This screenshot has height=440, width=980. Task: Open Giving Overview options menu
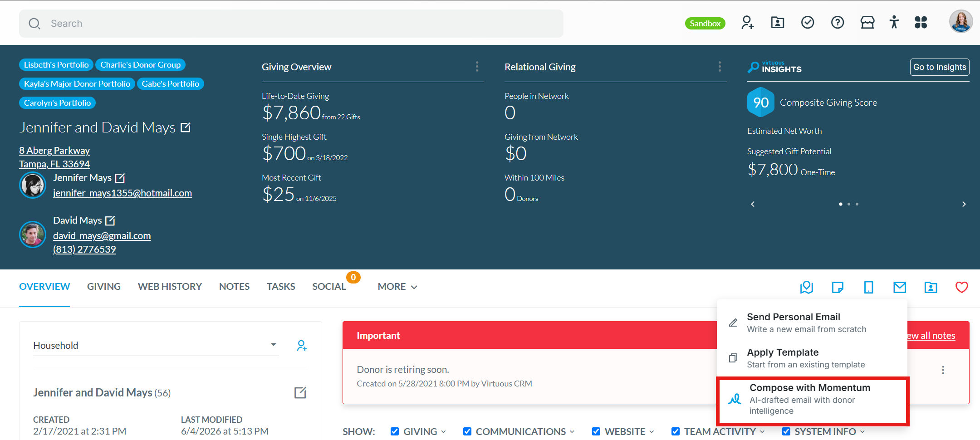[x=477, y=67]
